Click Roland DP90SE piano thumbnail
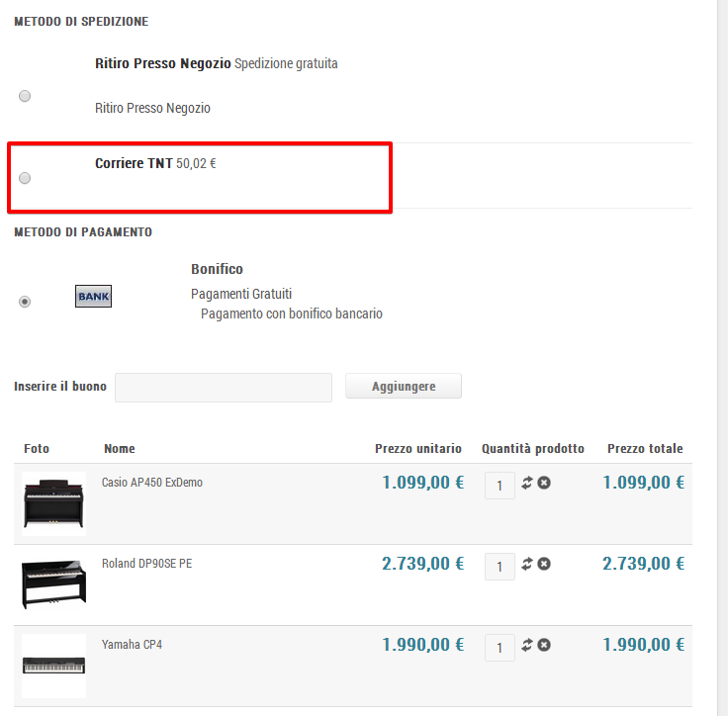The image size is (728, 716). click(53, 583)
